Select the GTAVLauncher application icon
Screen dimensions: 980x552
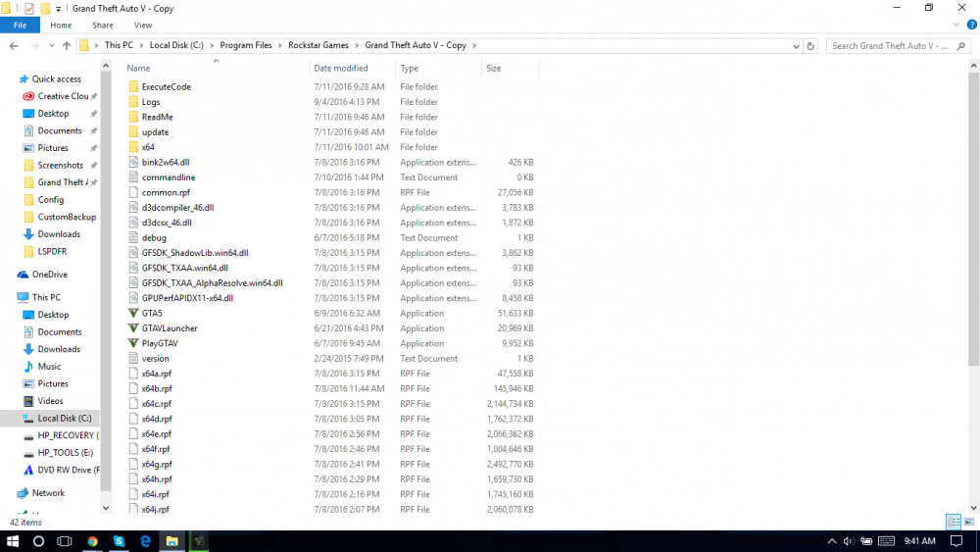tap(133, 328)
